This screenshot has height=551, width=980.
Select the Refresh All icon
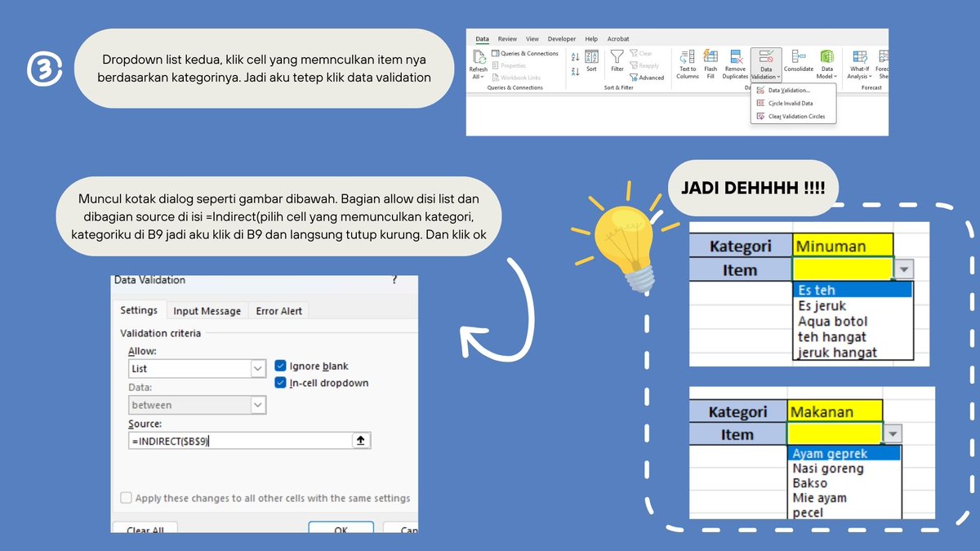pos(479,64)
